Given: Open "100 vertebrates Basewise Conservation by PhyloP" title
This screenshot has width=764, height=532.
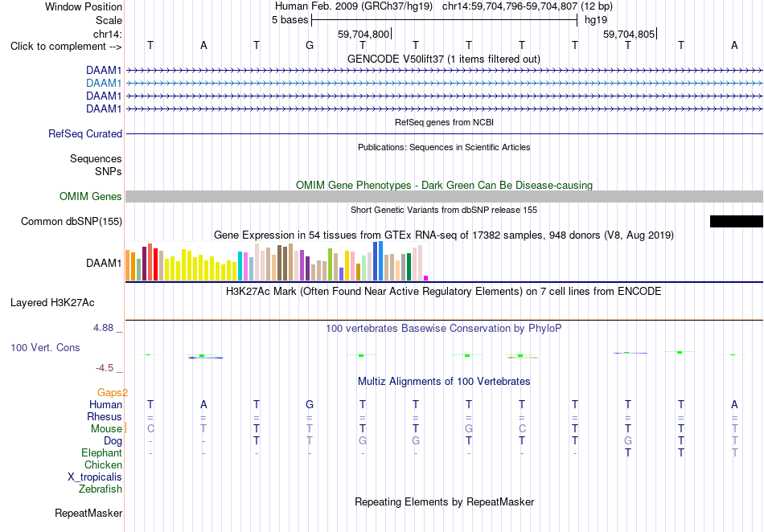Looking at the screenshot, I should pyautogui.click(x=444, y=329).
